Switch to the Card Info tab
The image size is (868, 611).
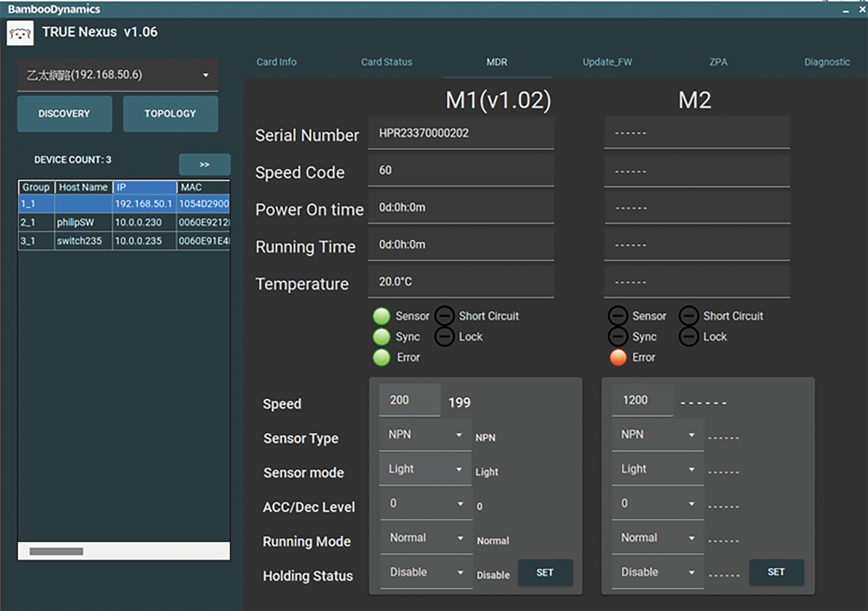click(276, 62)
